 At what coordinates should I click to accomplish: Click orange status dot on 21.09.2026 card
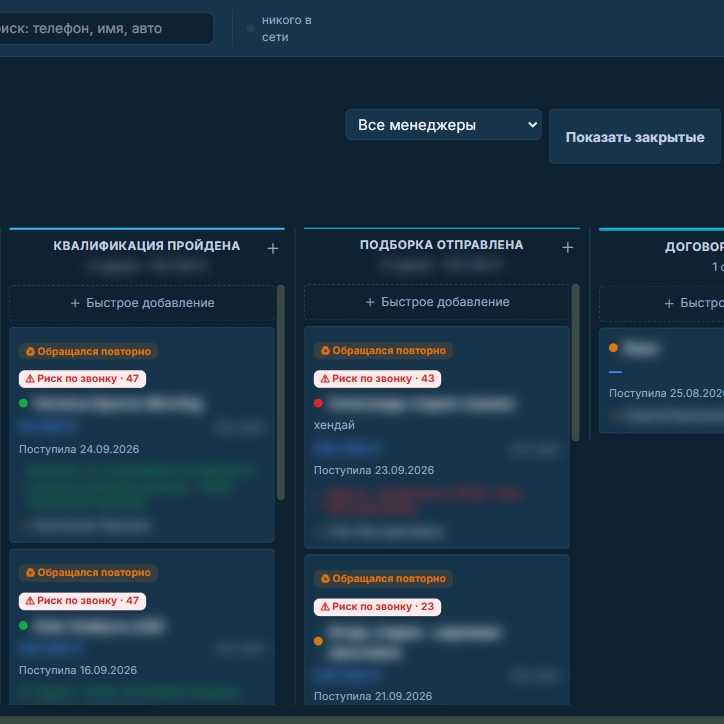click(x=318, y=641)
